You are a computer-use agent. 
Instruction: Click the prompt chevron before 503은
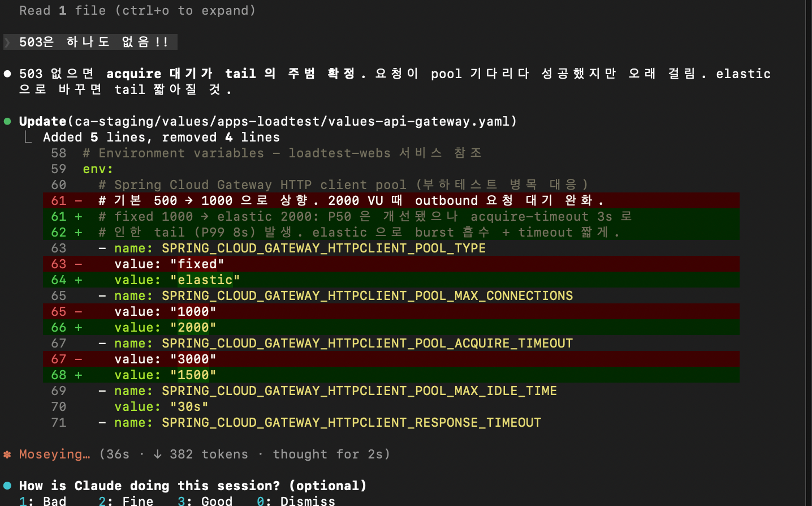tap(7, 42)
